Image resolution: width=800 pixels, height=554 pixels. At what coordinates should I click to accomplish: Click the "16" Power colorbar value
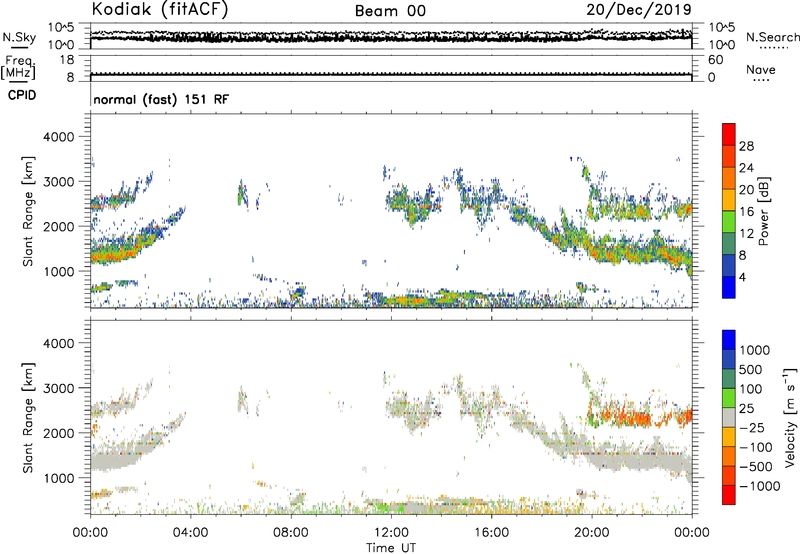point(746,212)
